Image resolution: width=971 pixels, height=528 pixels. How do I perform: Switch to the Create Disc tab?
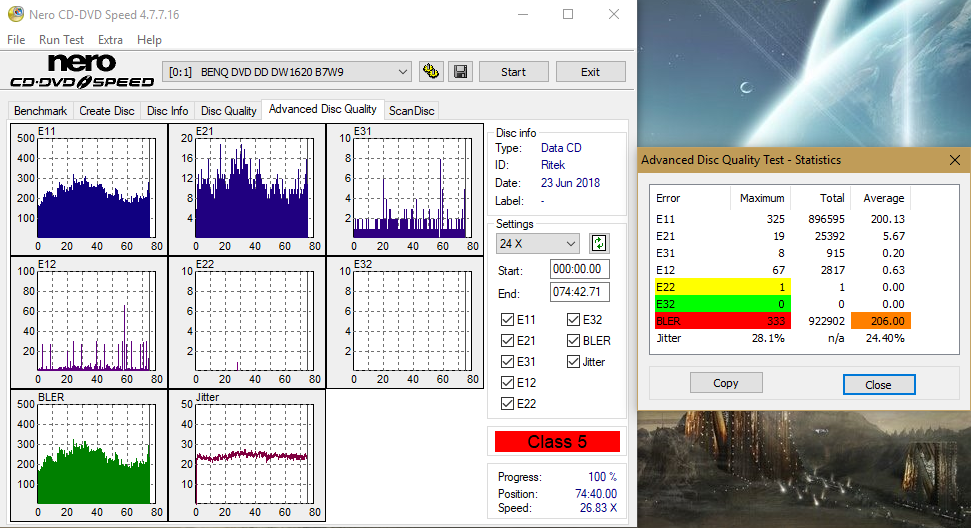click(107, 111)
